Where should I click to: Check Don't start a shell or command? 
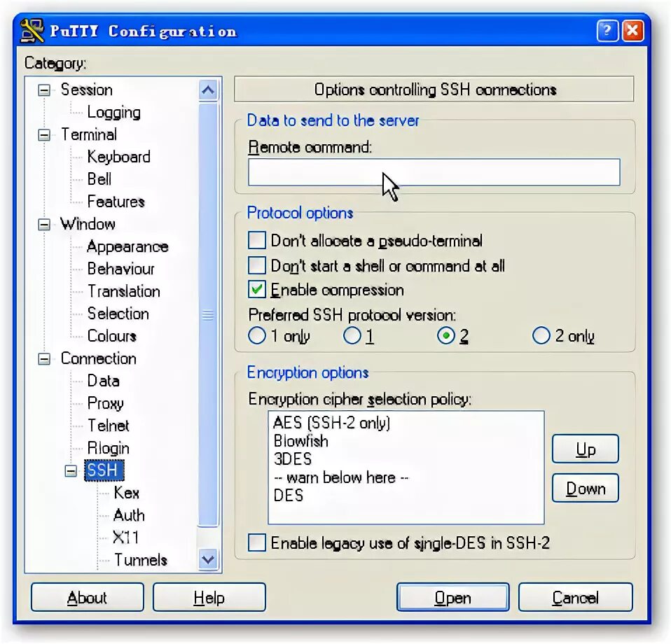(x=257, y=265)
